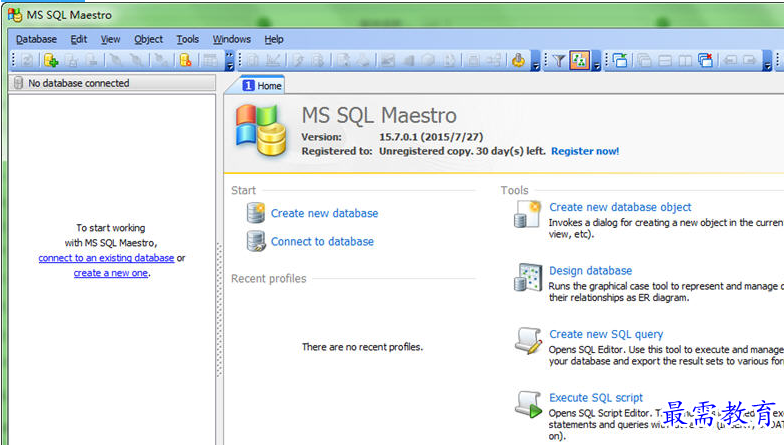Screen dimensions: 784x445
Task: Click the Design database icon
Action: pos(528,277)
